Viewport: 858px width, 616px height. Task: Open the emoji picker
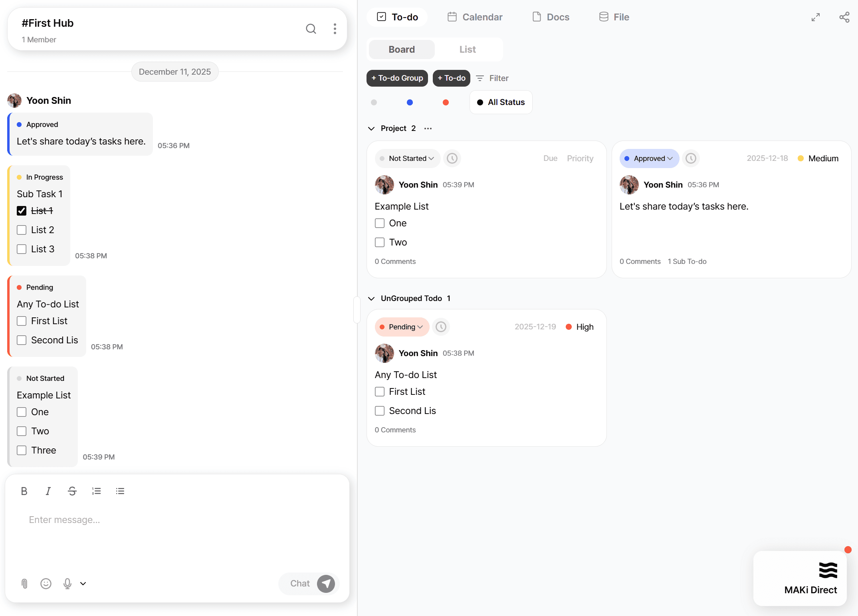pyautogui.click(x=46, y=584)
